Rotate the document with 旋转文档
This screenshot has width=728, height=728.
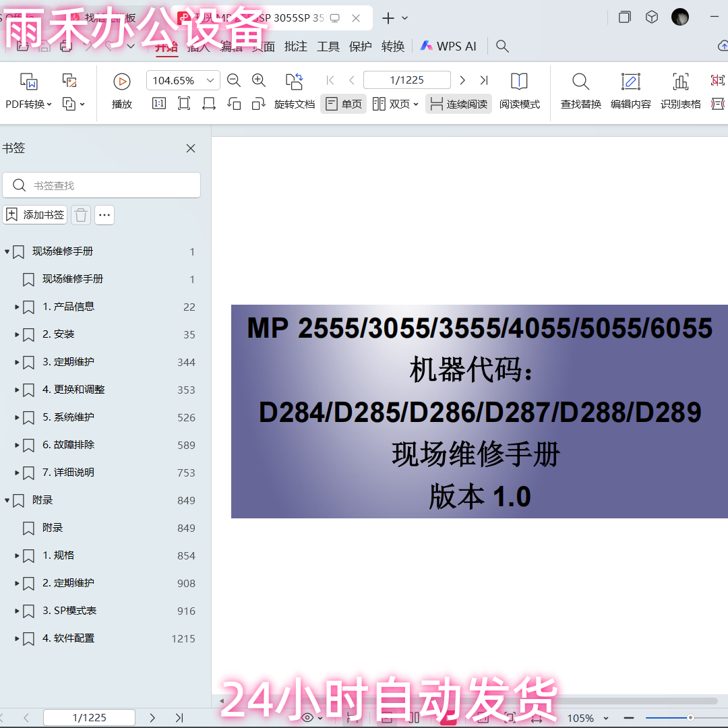pyautogui.click(x=295, y=91)
